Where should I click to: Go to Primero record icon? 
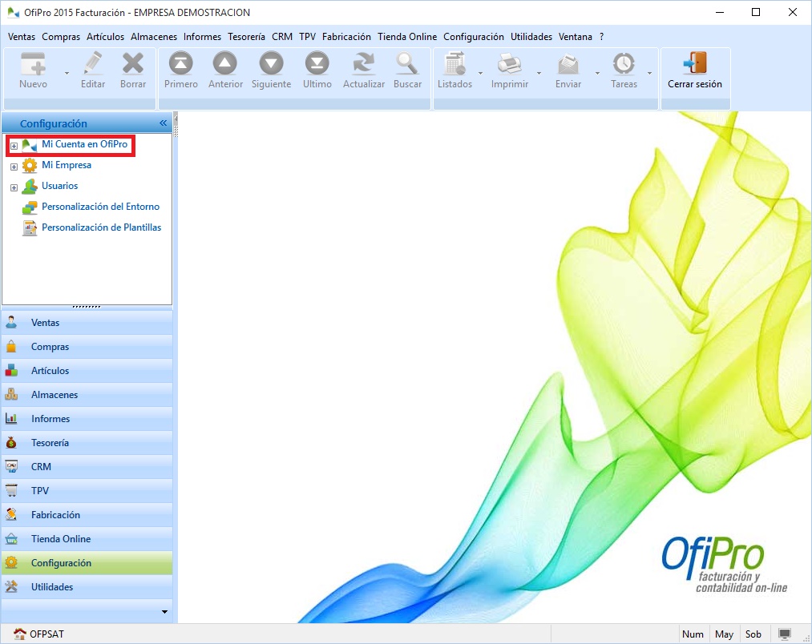[x=180, y=64]
